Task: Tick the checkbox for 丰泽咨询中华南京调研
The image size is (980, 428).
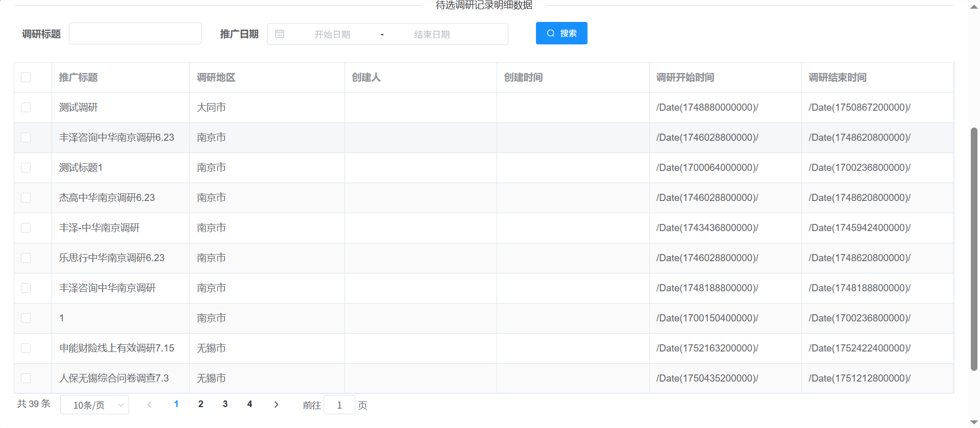Action: coord(26,288)
